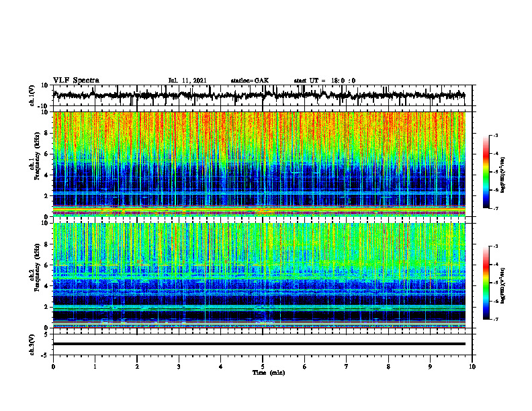Click the "-7" label on ch.1 colorbar
The height and width of the screenshot is (411, 532).
point(495,208)
